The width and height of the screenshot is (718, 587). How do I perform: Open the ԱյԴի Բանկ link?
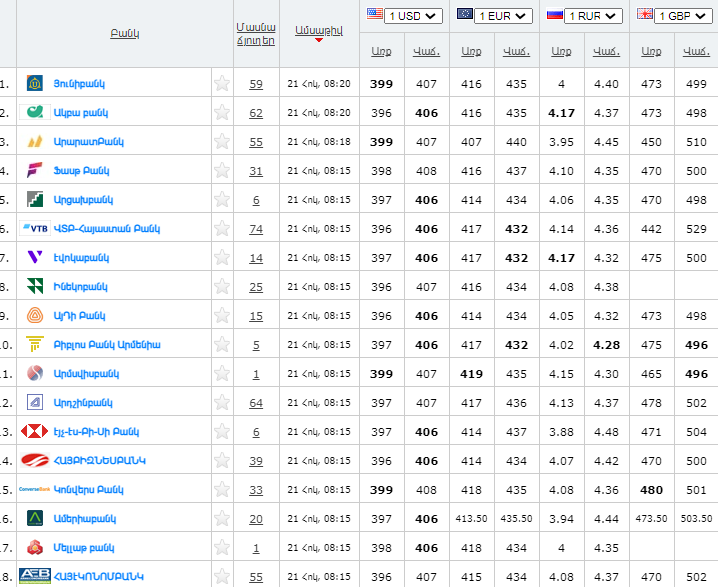click(x=80, y=316)
